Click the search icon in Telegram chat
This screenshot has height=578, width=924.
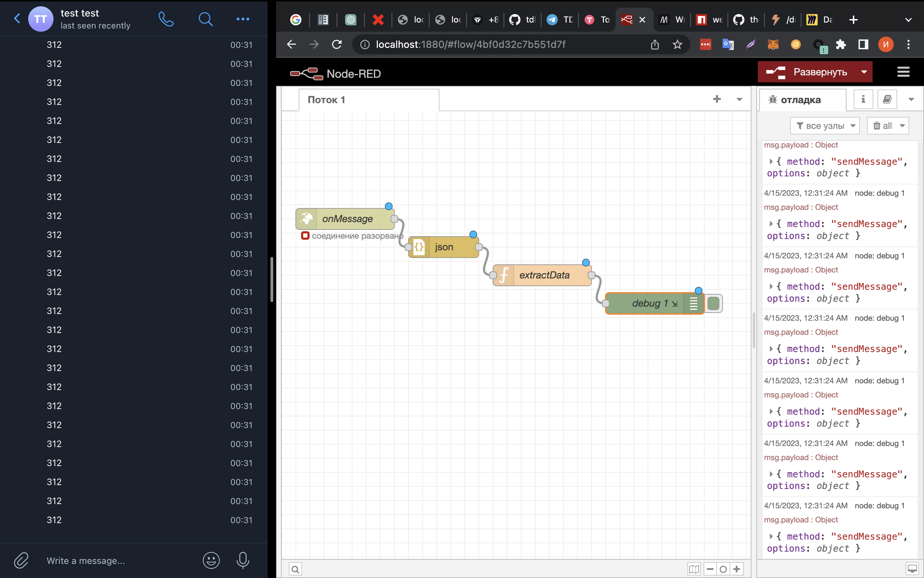(x=205, y=19)
